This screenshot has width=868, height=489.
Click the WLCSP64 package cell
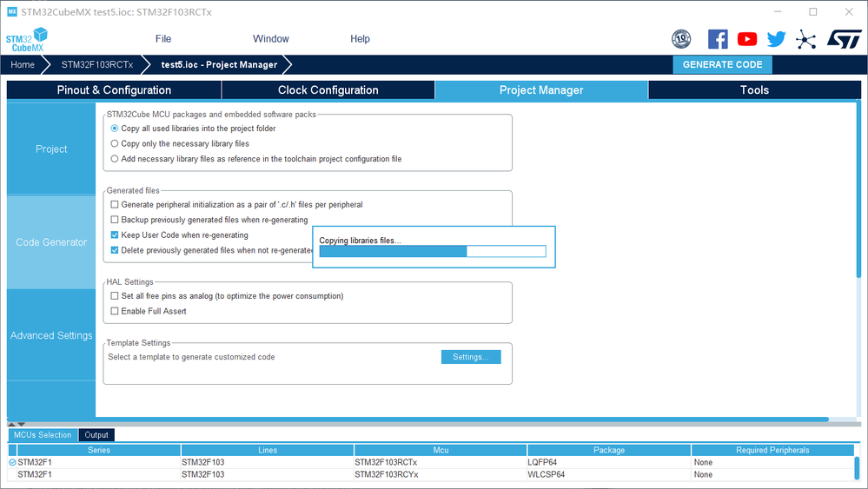(609, 474)
